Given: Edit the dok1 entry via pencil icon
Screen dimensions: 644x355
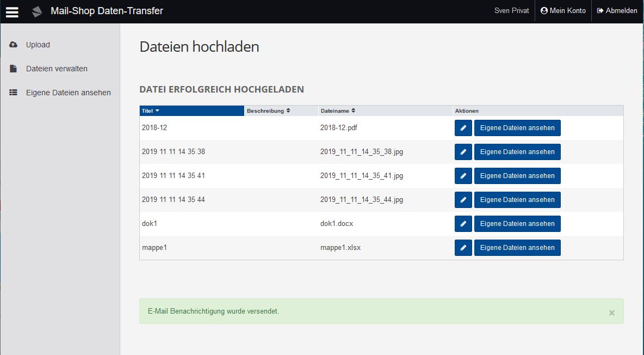Looking at the screenshot, I should [x=463, y=224].
